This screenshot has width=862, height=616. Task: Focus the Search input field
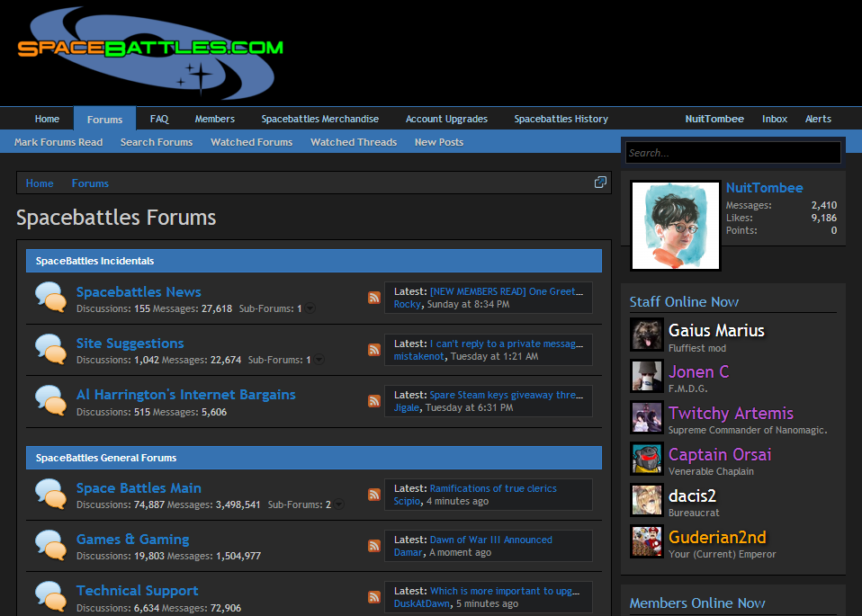[732, 152]
